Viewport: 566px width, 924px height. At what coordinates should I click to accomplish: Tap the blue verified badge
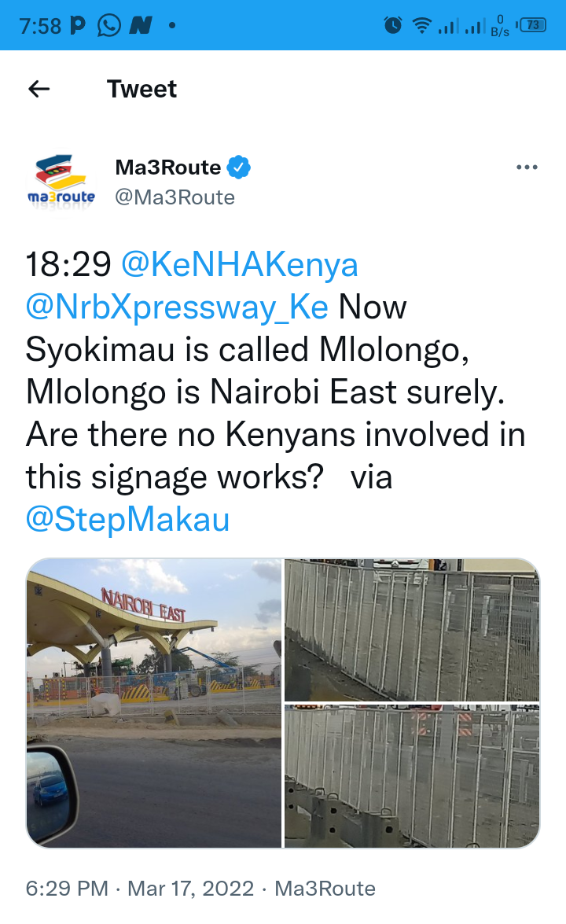click(x=238, y=167)
